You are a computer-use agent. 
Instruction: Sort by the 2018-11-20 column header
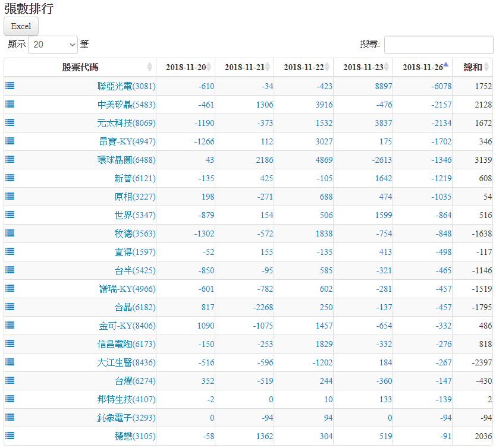pos(186,67)
